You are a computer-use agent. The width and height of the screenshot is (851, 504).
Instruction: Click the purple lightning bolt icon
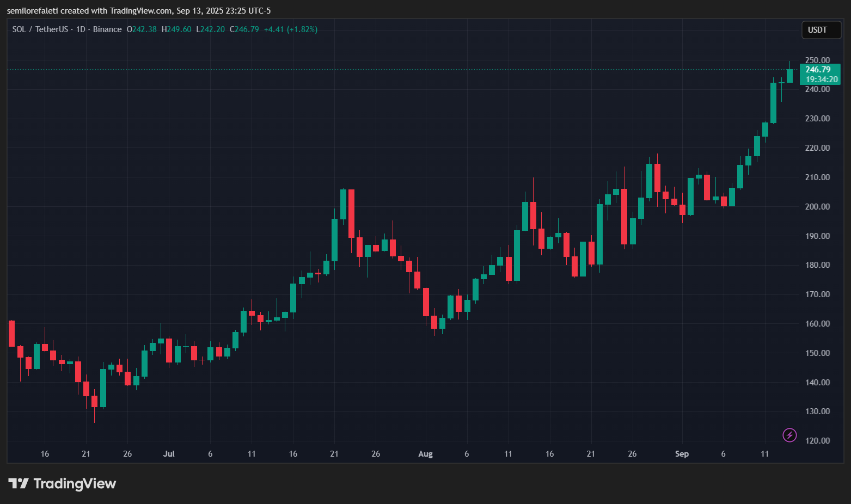pos(789,435)
